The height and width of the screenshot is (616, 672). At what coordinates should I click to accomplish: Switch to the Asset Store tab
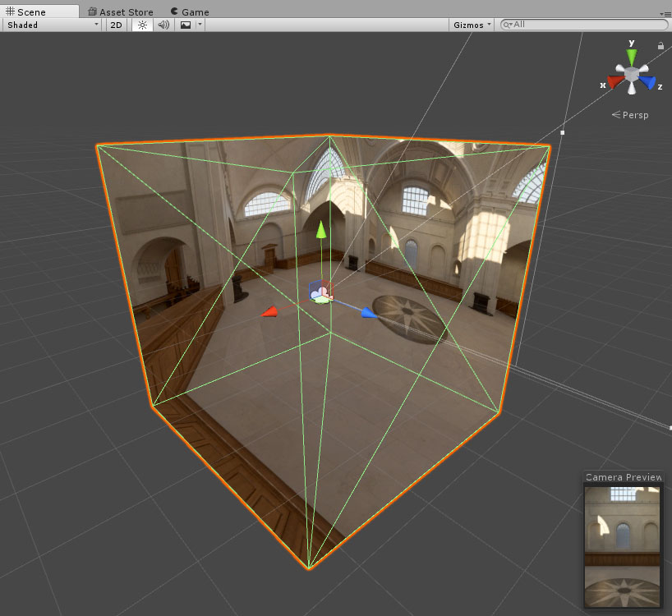click(124, 12)
